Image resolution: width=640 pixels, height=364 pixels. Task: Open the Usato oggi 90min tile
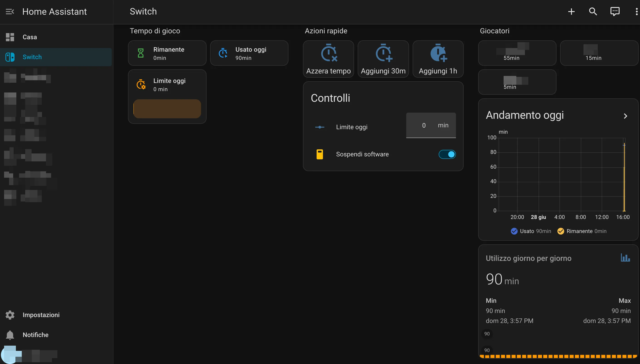[249, 53]
